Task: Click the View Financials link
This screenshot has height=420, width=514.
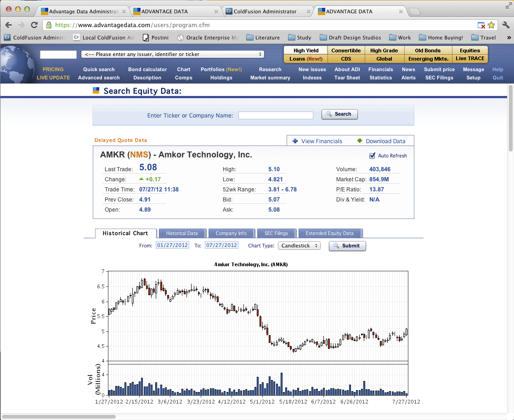Action: [x=322, y=141]
